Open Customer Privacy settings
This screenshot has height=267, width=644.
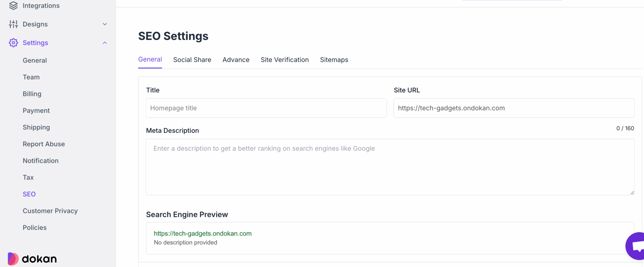50,211
